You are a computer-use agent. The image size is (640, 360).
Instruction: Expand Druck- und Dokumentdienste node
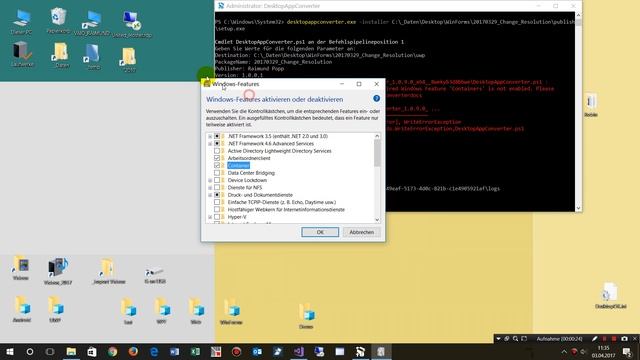pos(210,195)
